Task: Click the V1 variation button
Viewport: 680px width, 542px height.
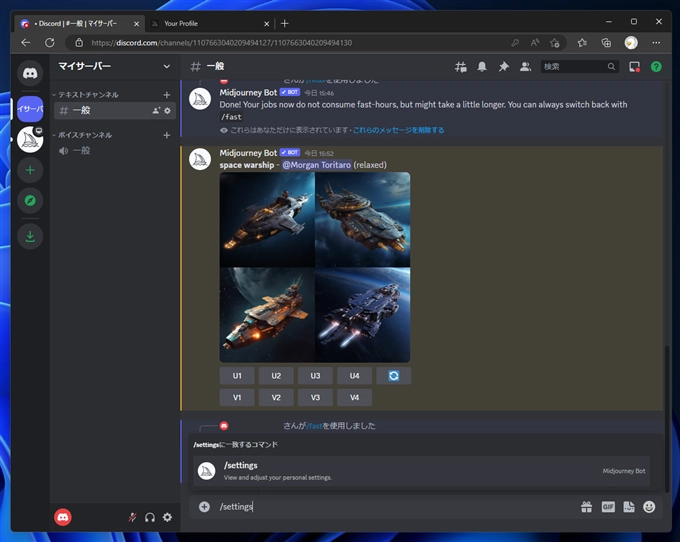Action: tap(237, 397)
